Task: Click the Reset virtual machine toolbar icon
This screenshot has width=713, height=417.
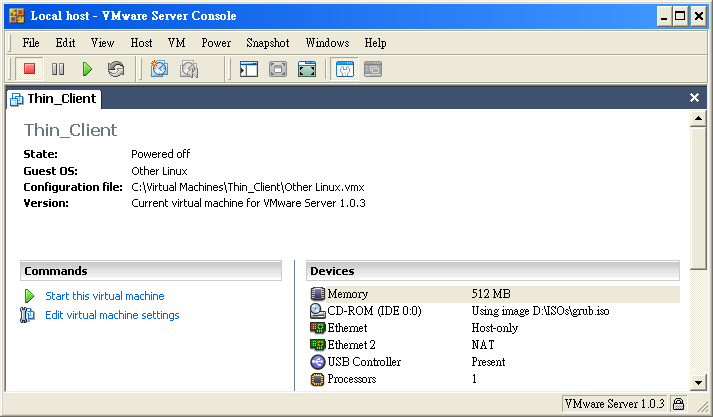Action: coord(115,69)
